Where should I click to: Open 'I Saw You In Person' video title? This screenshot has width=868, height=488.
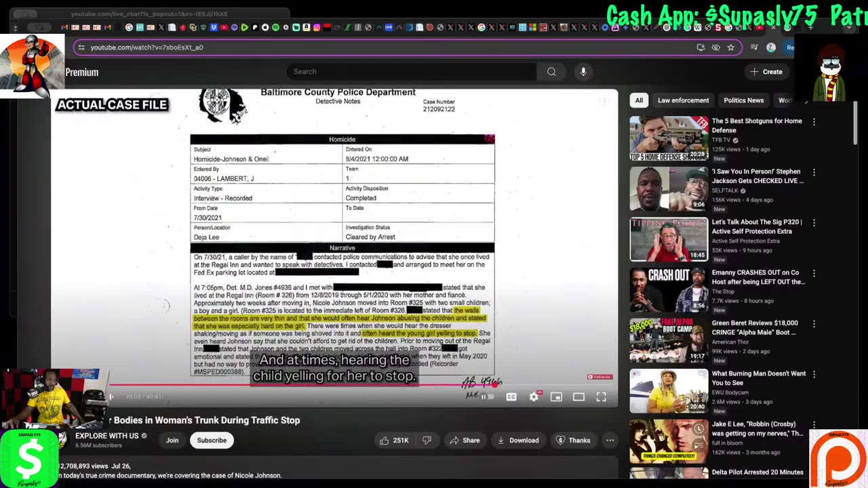757,176
